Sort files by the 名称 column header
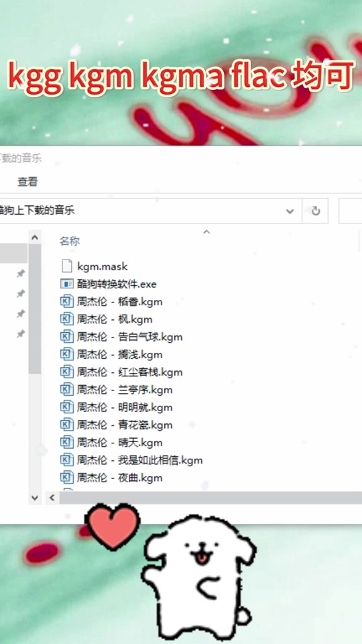The height and width of the screenshot is (644, 362). 69,241
